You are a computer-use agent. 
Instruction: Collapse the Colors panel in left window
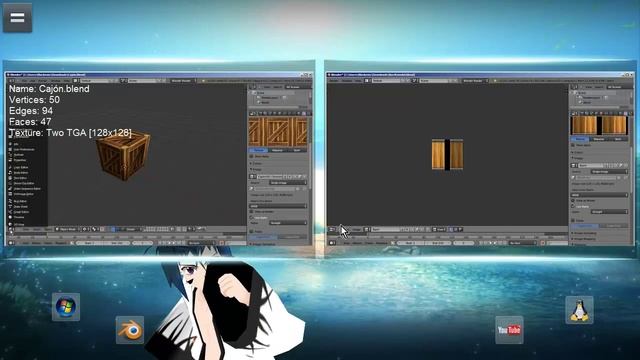coord(256,163)
